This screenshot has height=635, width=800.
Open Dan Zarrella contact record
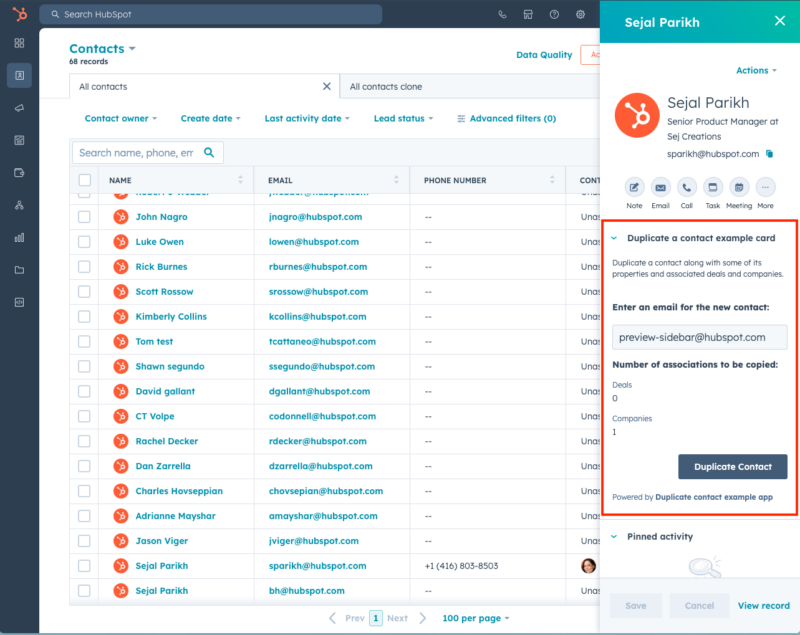[163, 466]
